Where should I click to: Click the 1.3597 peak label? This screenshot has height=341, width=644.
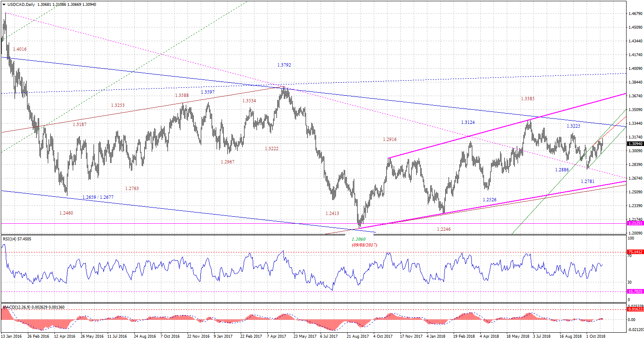click(x=208, y=92)
